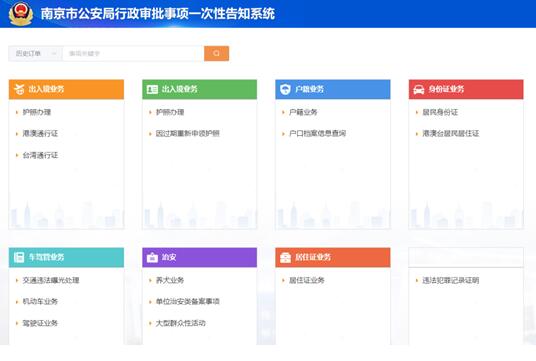This screenshot has width=536, height=361.
Task: Click the blue 户籍业务 card header
Action: coord(333,90)
